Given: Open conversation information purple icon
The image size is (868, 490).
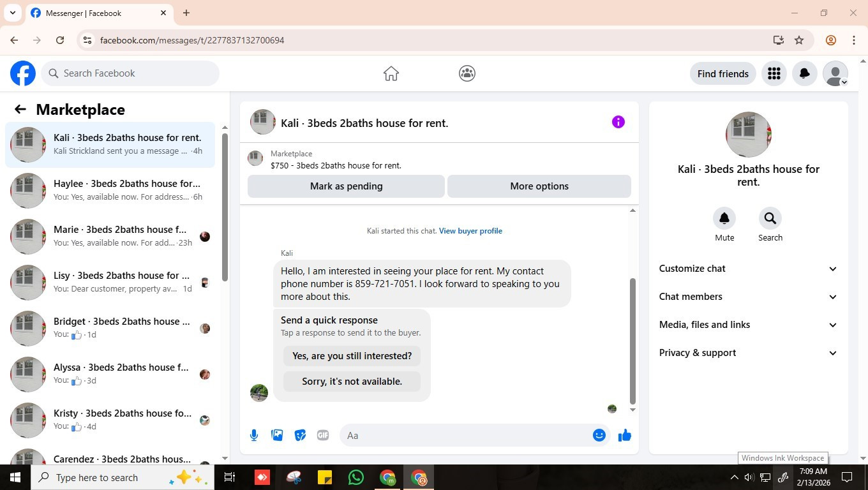Looking at the screenshot, I should tap(618, 122).
